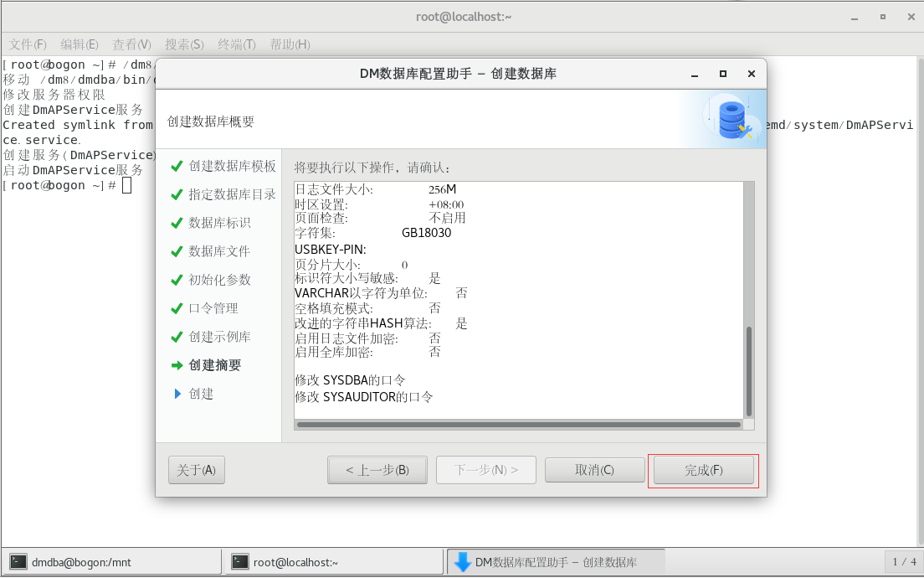
Task: Click green checkmark beside 口令管理
Action: [177, 308]
